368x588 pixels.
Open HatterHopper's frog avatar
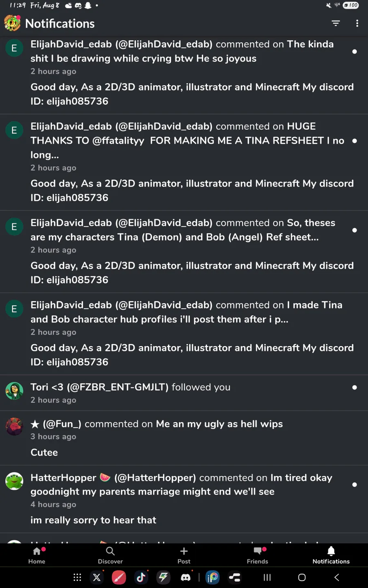point(14,481)
